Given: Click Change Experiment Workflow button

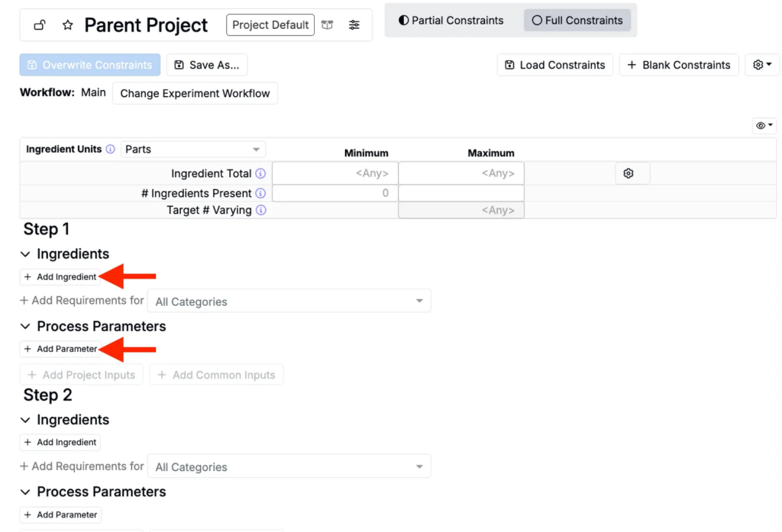Looking at the screenshot, I should point(195,93).
